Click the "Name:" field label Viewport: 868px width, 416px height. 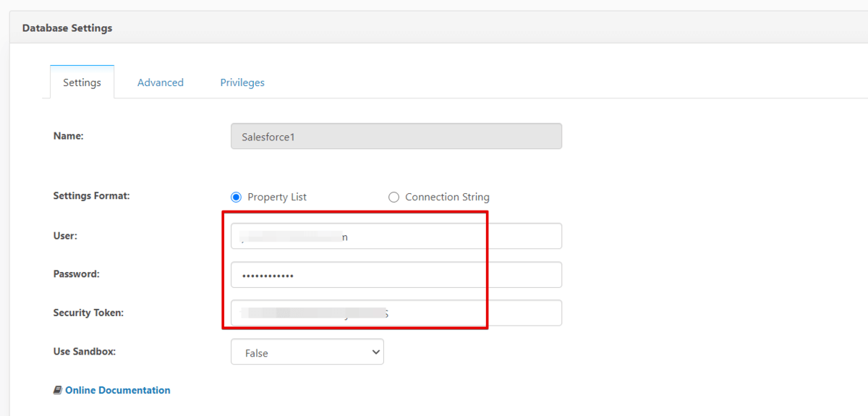69,135
